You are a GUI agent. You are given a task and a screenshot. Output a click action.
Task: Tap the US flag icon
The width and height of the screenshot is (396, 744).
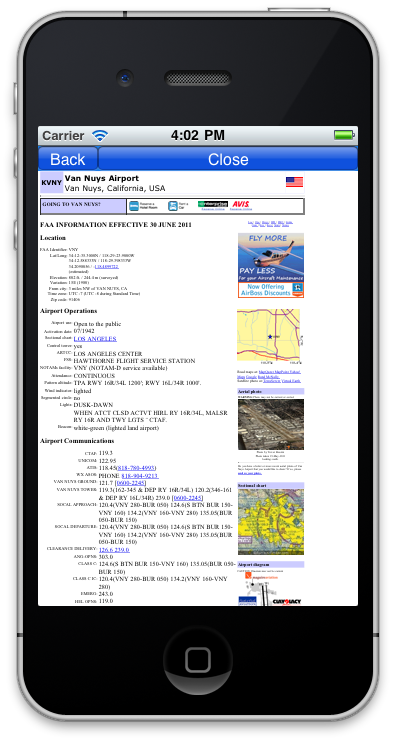tap(294, 182)
